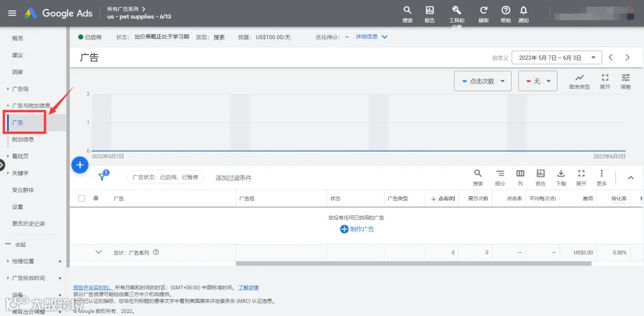Click 转化率 column header

coord(619,199)
